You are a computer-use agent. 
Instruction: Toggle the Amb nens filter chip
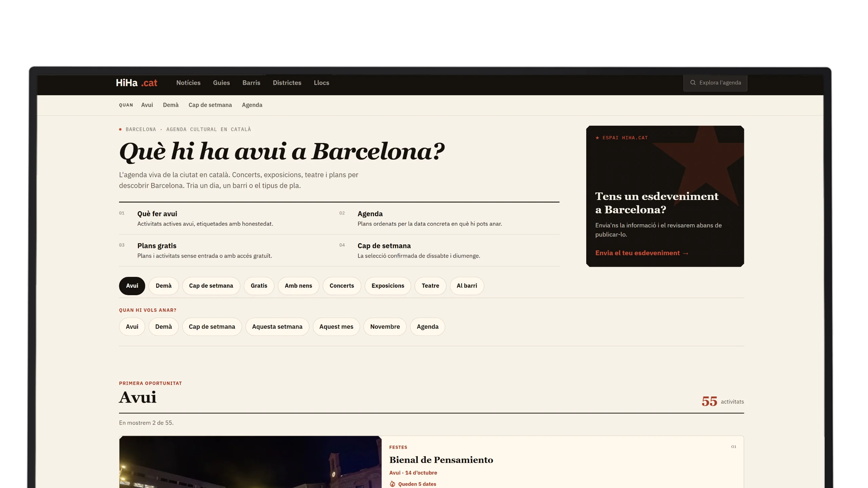(298, 286)
